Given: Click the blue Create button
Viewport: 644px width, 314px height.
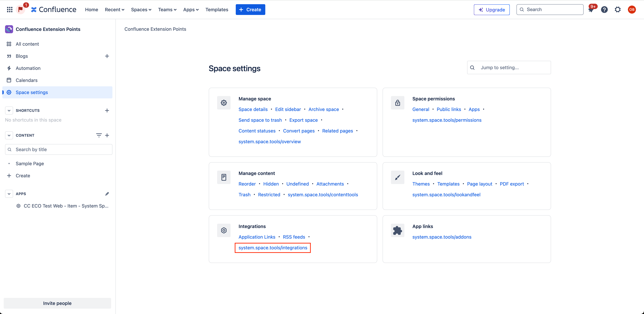Looking at the screenshot, I should click(x=250, y=10).
